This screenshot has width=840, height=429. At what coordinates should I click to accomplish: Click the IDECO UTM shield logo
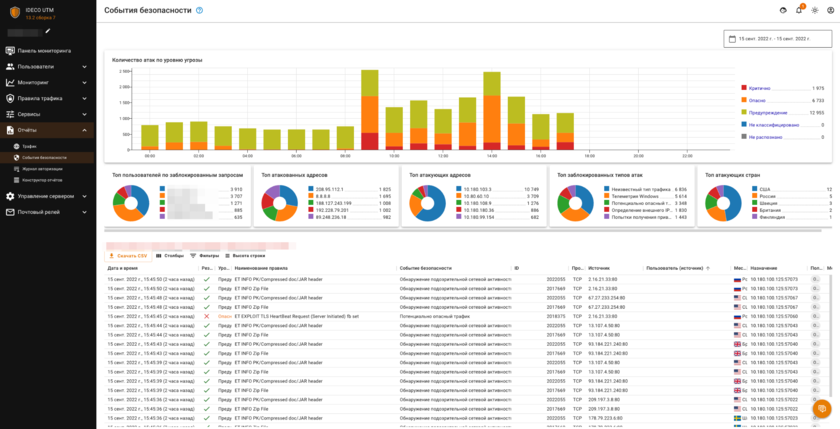click(15, 10)
